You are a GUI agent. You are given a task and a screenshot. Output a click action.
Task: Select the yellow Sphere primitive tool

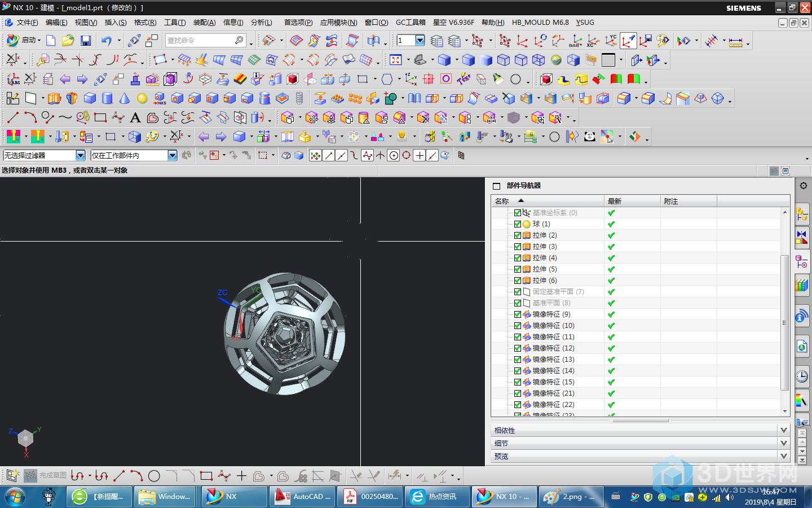142,98
